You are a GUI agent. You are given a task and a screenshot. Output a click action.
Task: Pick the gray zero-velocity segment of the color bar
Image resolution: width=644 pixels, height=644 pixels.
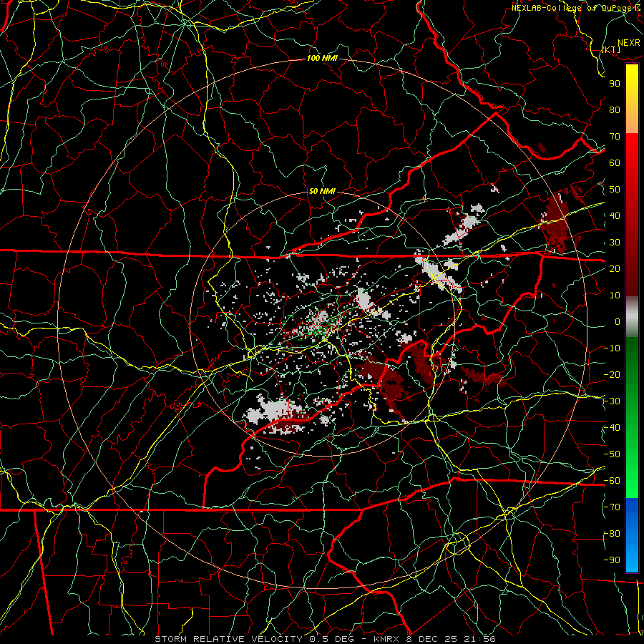click(x=632, y=316)
